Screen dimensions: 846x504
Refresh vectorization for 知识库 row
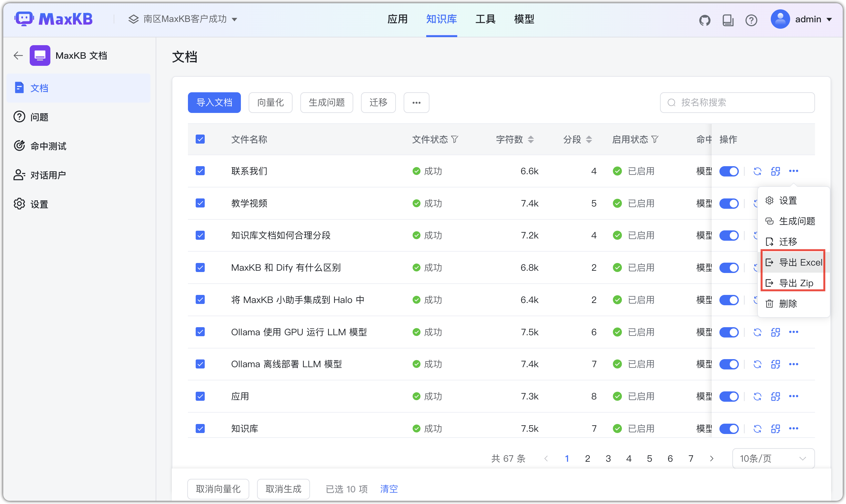point(757,428)
